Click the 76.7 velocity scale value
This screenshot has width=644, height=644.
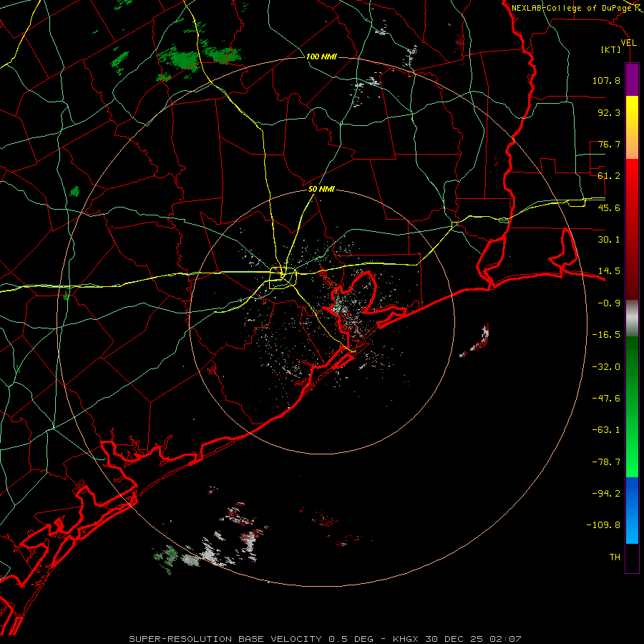coord(609,144)
